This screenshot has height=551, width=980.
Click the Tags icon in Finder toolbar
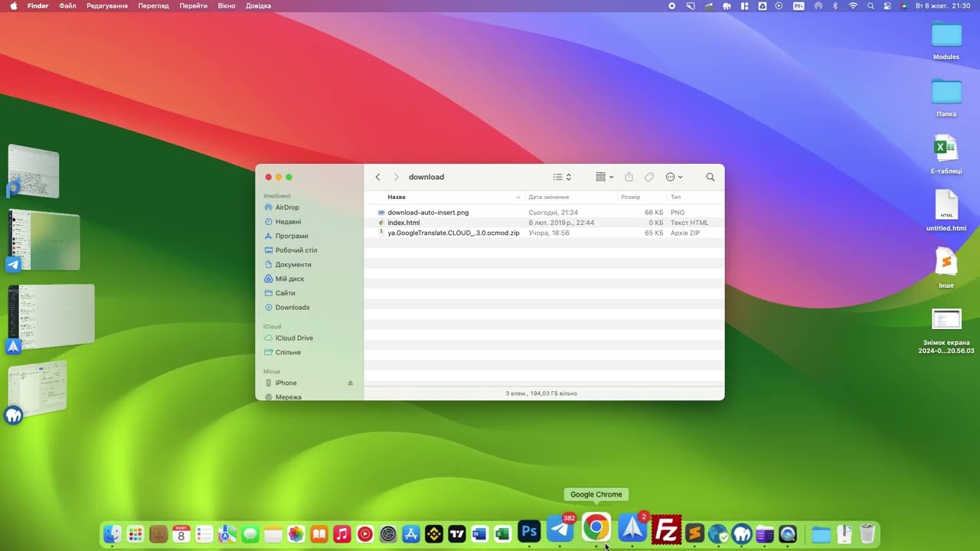coord(648,177)
